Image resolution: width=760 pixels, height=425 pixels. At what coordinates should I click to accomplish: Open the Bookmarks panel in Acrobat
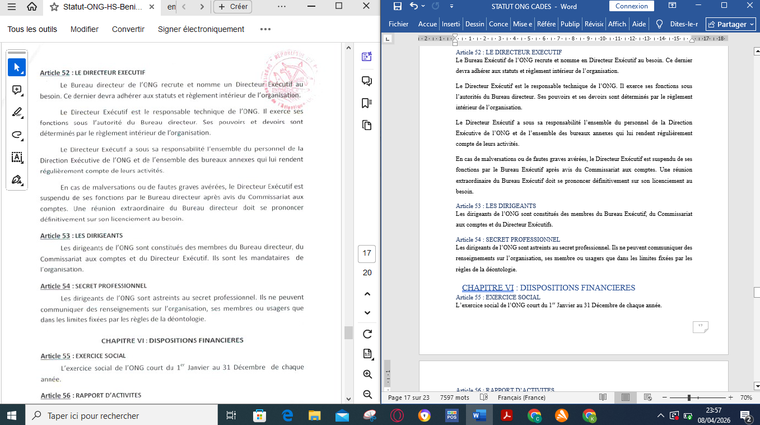[367, 103]
